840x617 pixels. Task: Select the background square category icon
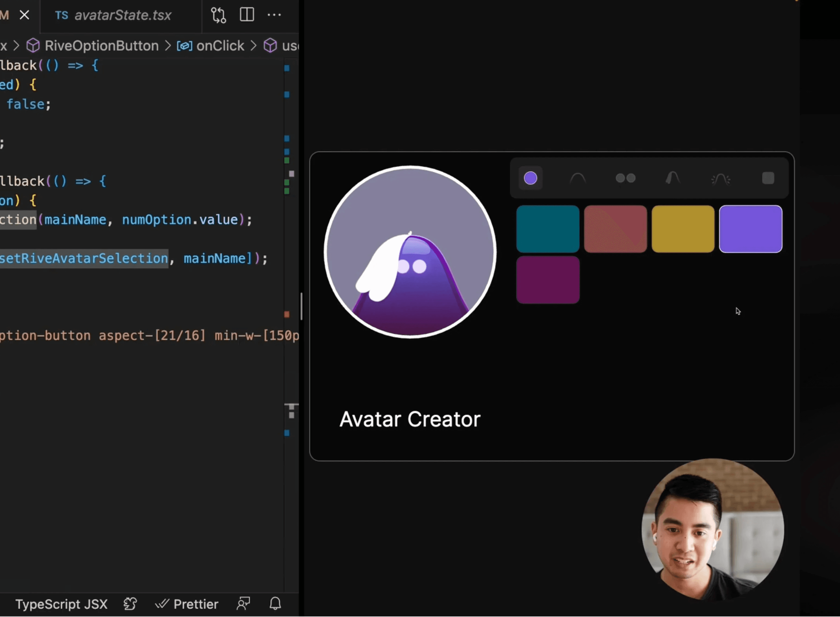point(768,178)
